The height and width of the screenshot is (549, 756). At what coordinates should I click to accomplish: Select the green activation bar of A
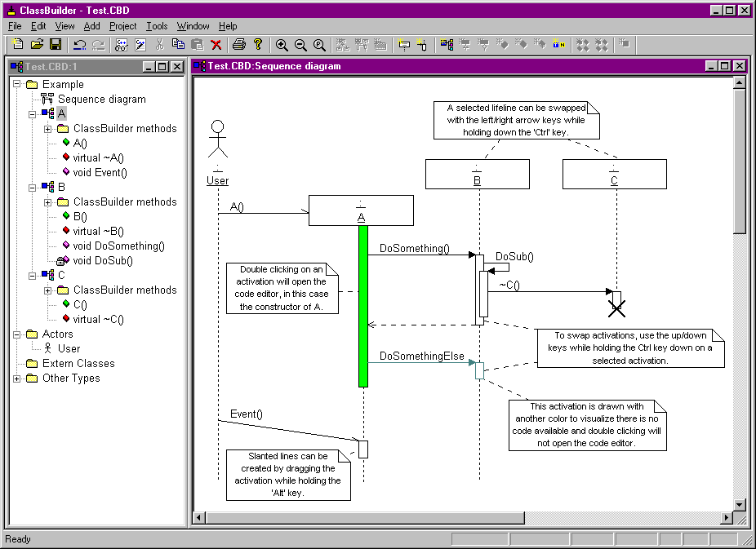click(363, 306)
